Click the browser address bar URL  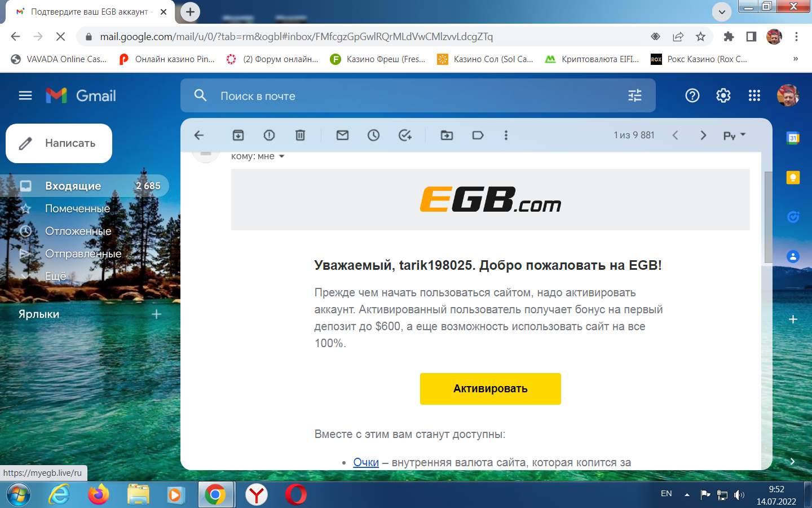click(x=297, y=37)
